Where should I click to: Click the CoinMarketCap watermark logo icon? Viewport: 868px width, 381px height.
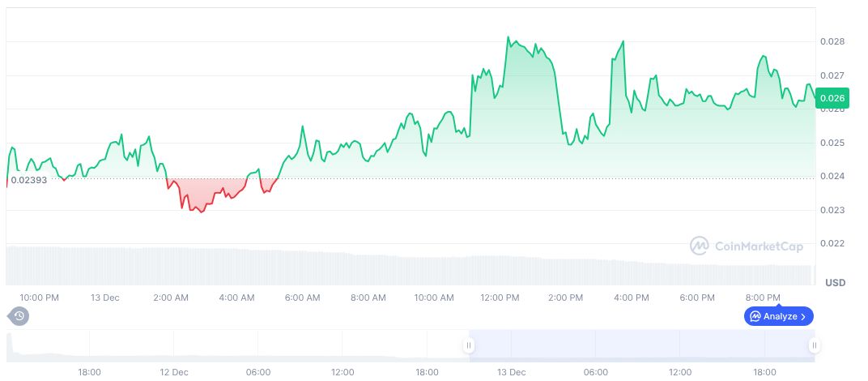700,245
